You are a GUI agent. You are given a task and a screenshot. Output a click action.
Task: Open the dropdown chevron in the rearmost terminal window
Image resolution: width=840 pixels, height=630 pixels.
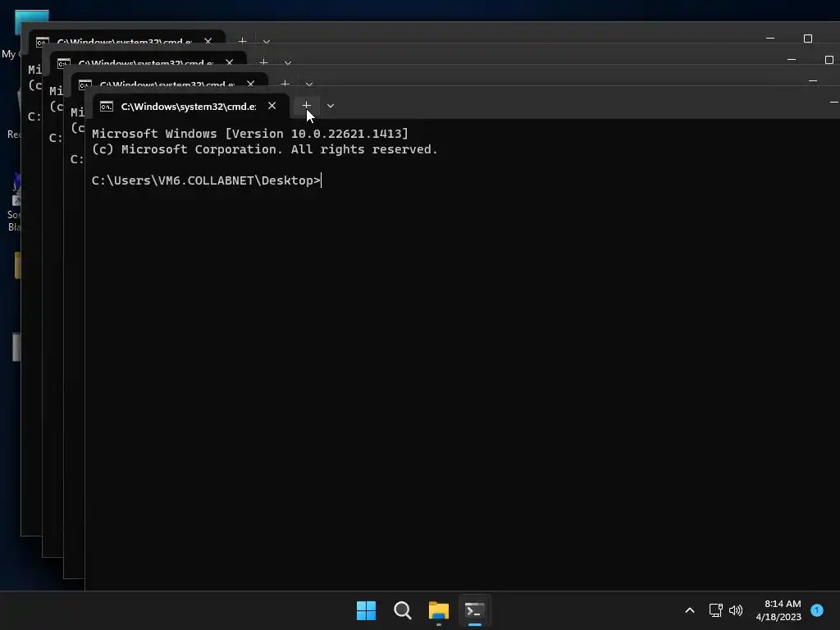(x=267, y=41)
